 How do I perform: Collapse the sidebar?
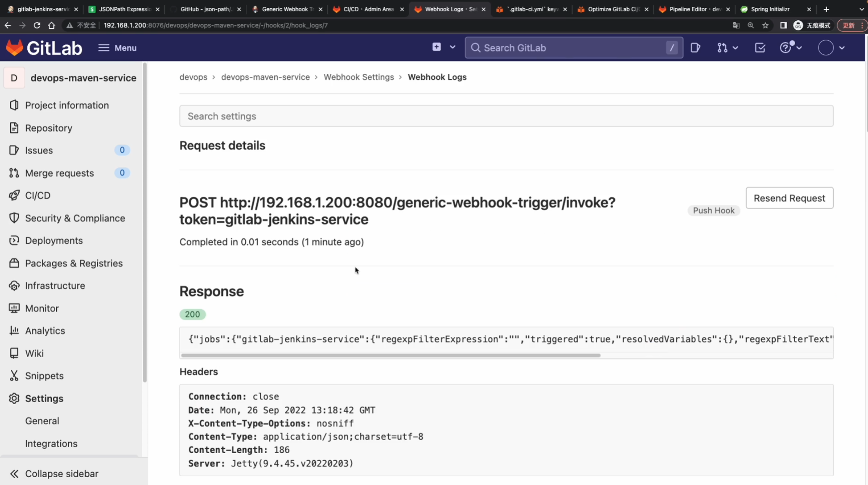54,474
